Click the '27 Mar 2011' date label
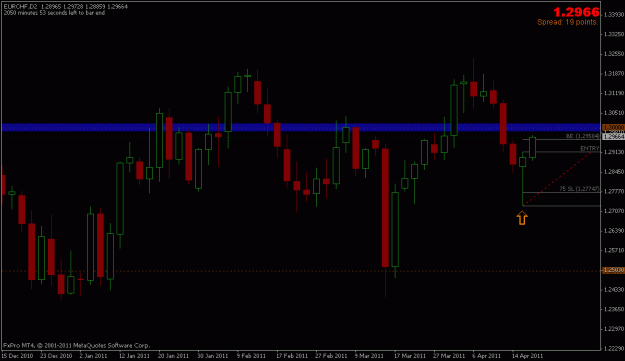The image size is (625, 361). [449, 355]
